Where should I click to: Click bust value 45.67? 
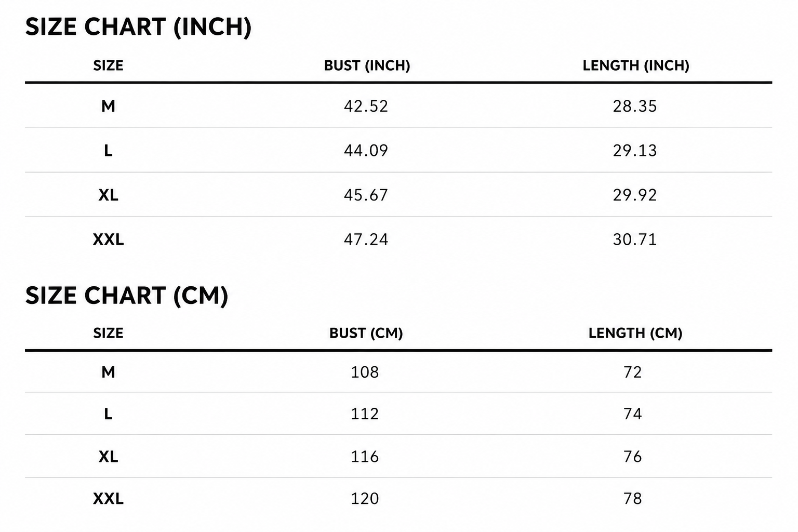tap(366, 195)
